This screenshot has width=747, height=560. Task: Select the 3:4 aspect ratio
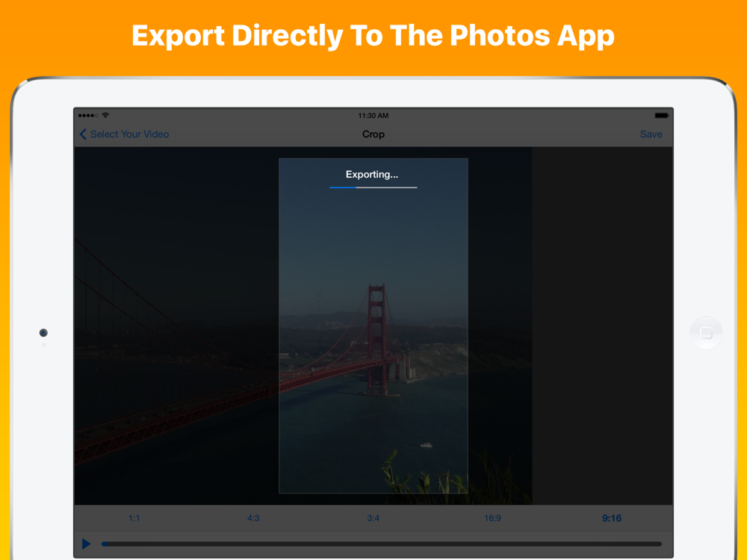373,518
